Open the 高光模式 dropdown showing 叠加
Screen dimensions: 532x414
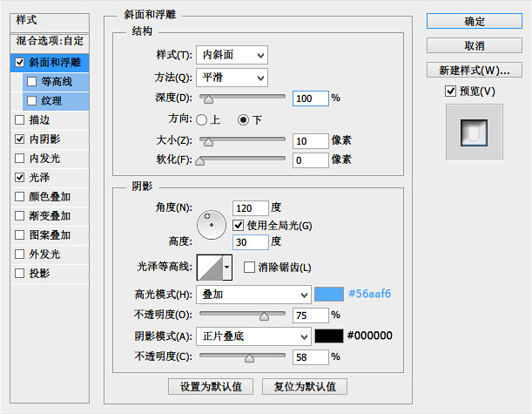pyautogui.click(x=253, y=295)
